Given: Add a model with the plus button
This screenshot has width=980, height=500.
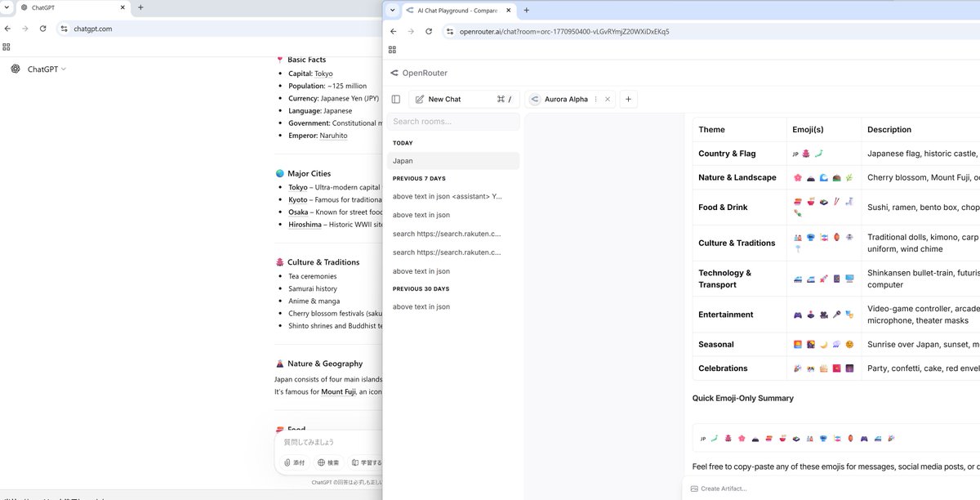Looking at the screenshot, I should pyautogui.click(x=628, y=99).
